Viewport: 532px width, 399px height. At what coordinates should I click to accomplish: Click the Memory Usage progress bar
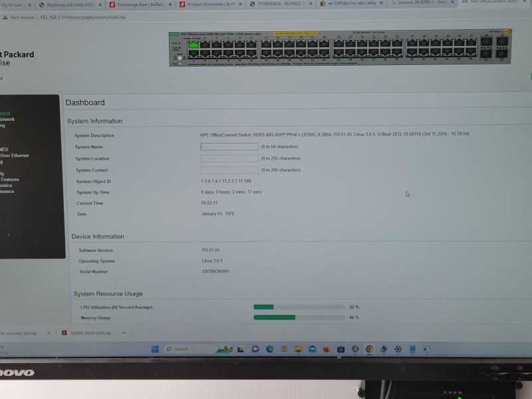(299, 318)
